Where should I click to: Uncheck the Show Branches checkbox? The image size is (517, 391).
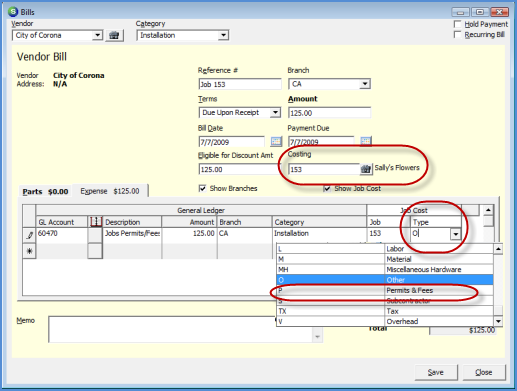click(x=202, y=188)
